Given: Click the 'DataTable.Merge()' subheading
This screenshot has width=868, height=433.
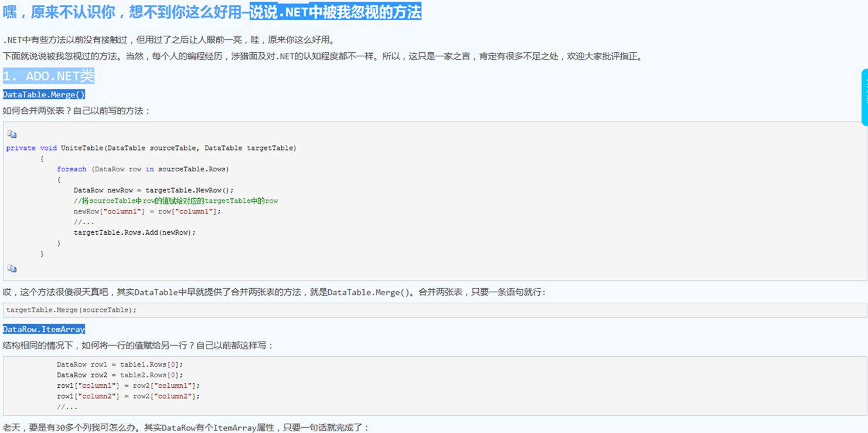Looking at the screenshot, I should [44, 94].
